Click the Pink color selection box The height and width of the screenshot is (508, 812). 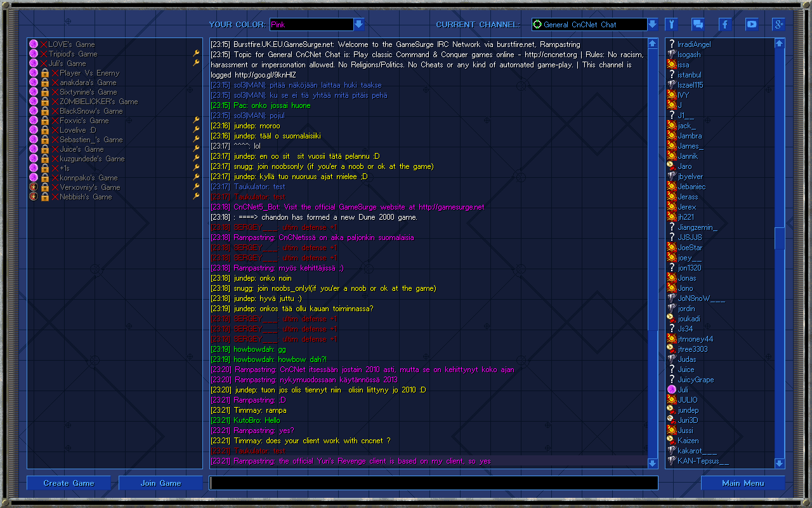311,25
